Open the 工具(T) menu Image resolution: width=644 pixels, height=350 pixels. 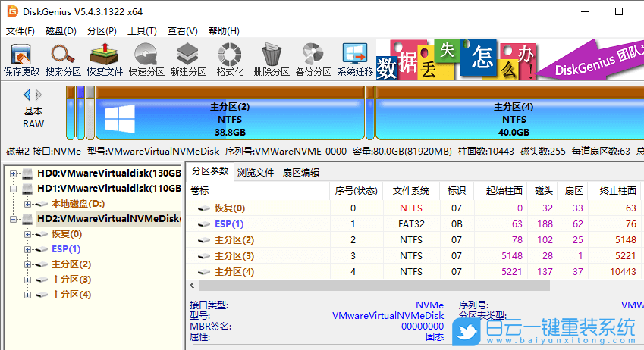click(142, 31)
